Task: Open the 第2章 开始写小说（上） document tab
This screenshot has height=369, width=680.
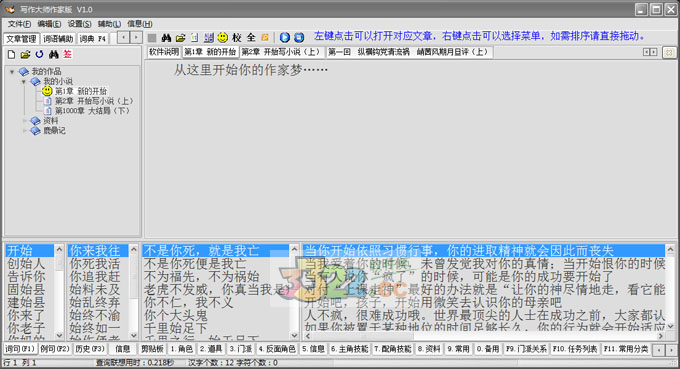Action: pos(281,52)
